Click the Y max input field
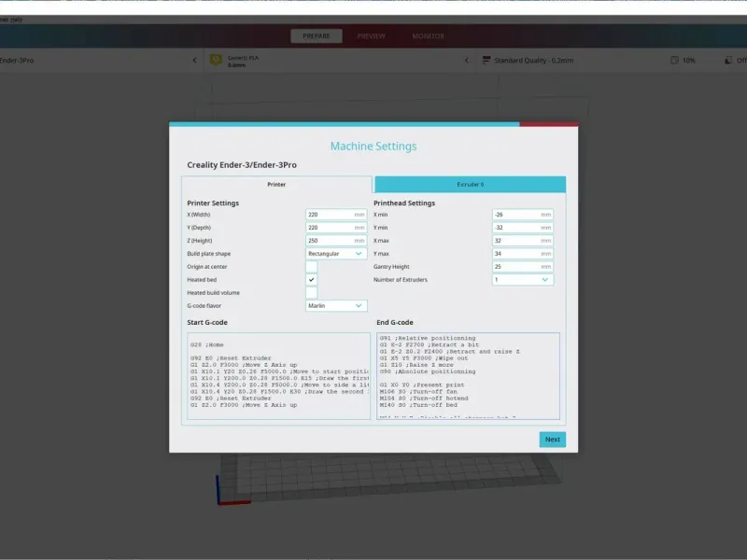The image size is (747, 560). [x=523, y=254]
